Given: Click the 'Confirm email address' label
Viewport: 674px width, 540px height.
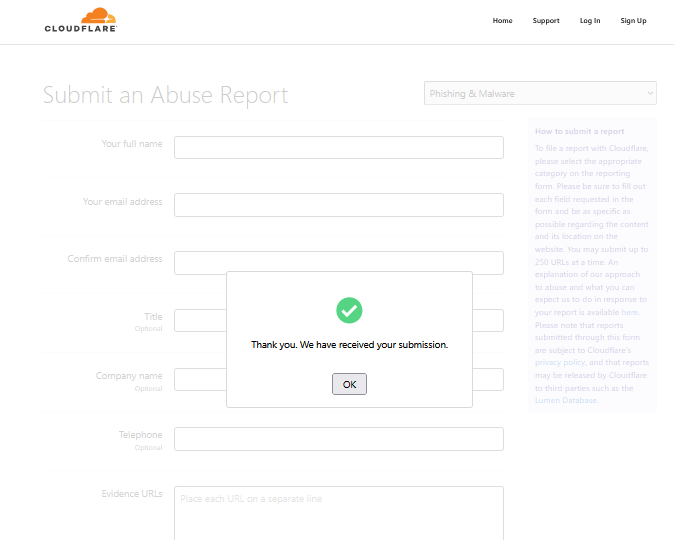Looking at the screenshot, I should click(115, 259).
